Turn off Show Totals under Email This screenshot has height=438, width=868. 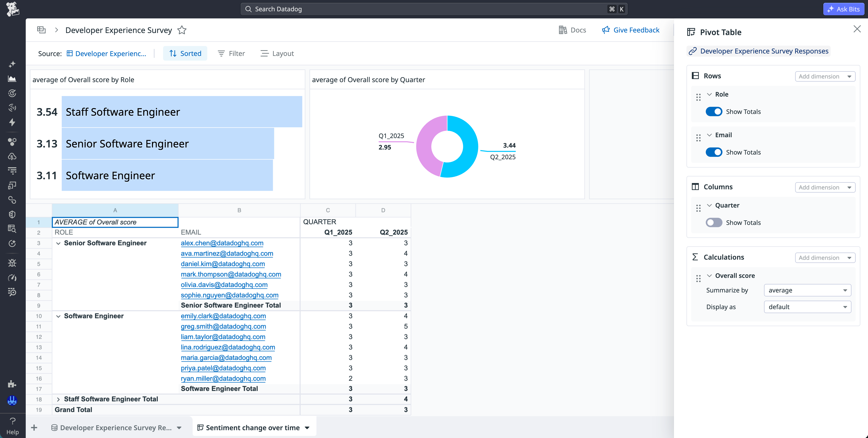[x=714, y=152]
